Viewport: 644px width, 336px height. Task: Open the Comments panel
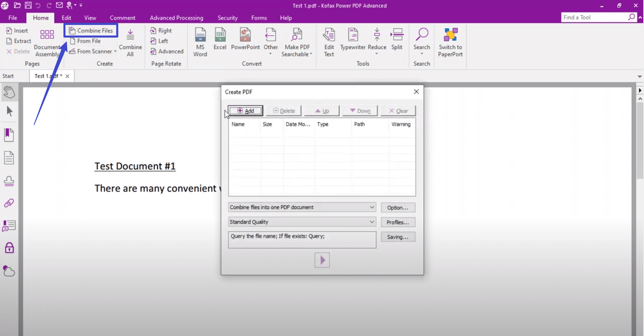9,225
